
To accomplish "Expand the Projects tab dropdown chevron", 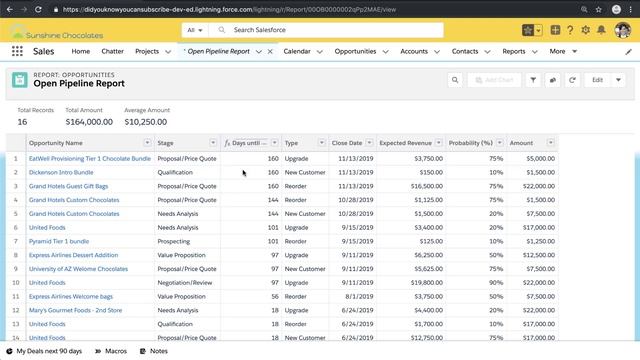I will click(168, 52).
